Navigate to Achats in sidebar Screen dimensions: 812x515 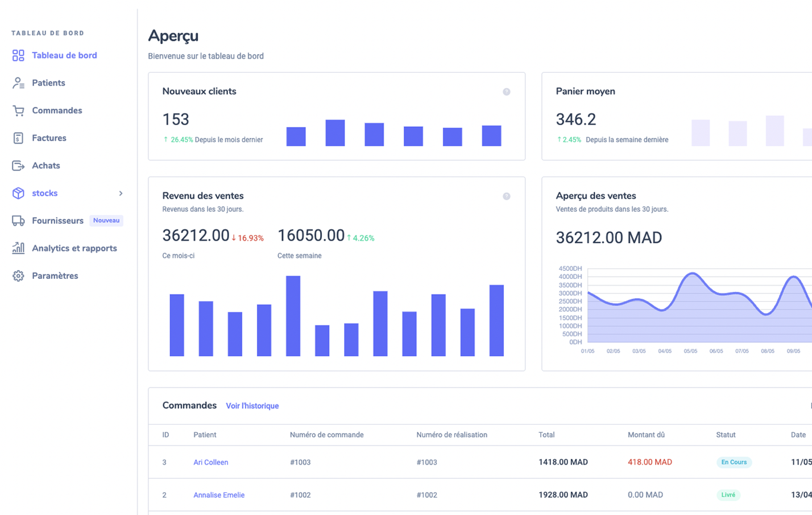pyautogui.click(x=46, y=166)
